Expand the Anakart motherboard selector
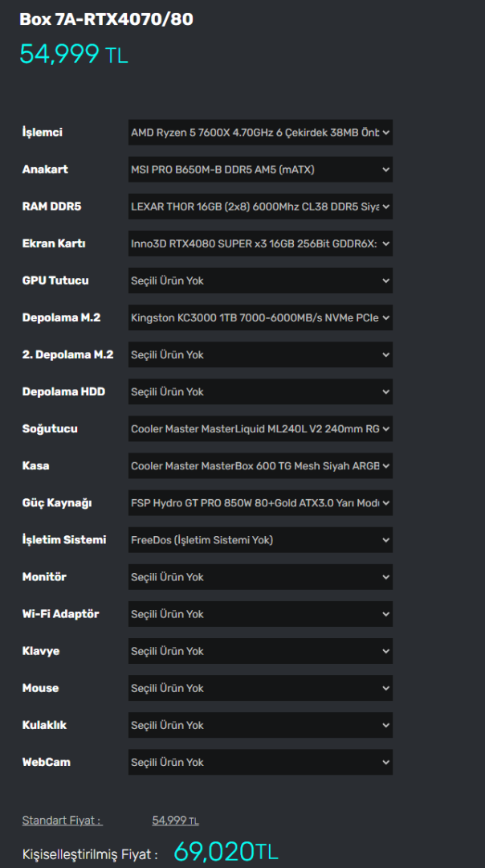 click(260, 170)
